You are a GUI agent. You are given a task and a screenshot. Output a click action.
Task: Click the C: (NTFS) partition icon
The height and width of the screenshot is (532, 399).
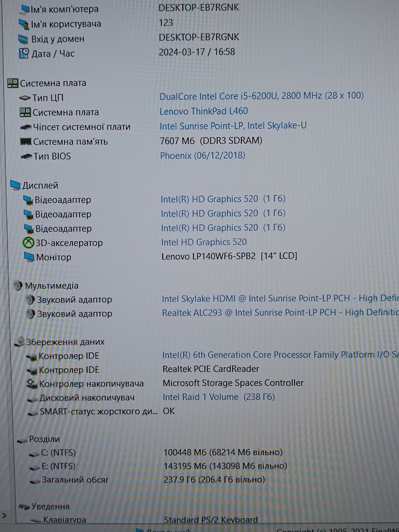(34, 454)
